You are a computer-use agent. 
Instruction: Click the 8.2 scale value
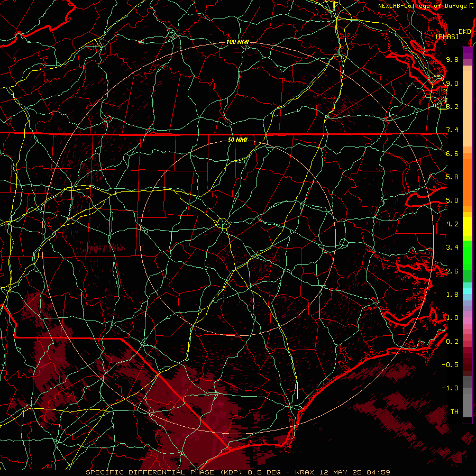[452, 106]
